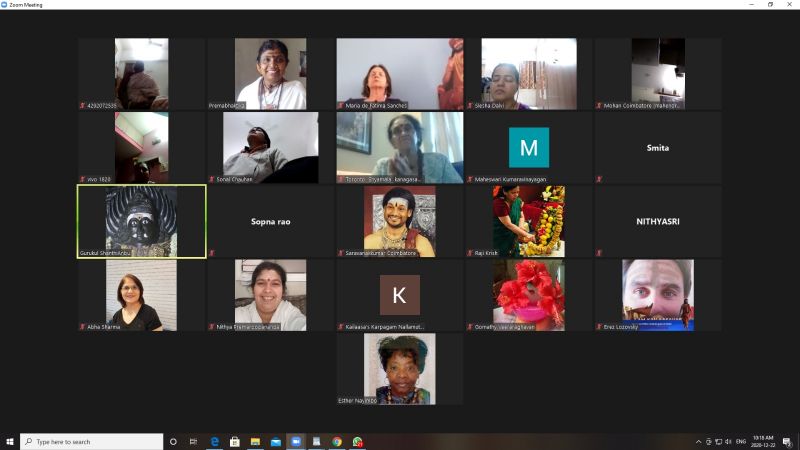Open the Zoom app in the taskbar
Screen dimensions: 800x450
click(296, 441)
